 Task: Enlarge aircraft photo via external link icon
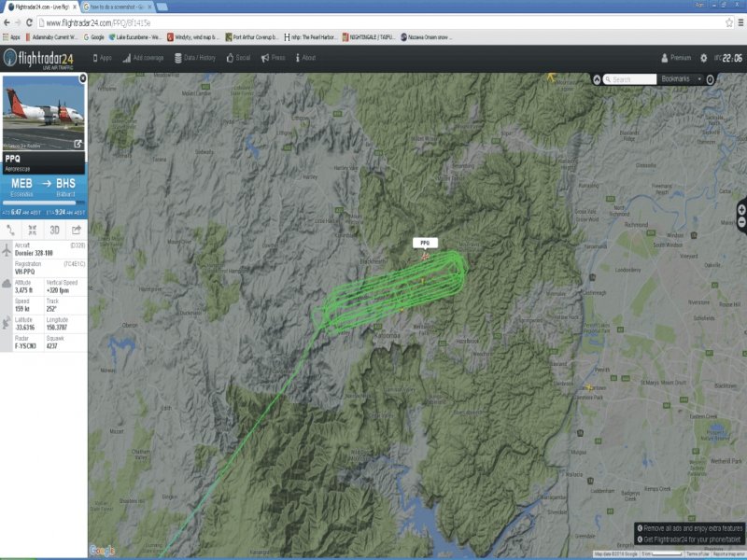tap(78, 144)
